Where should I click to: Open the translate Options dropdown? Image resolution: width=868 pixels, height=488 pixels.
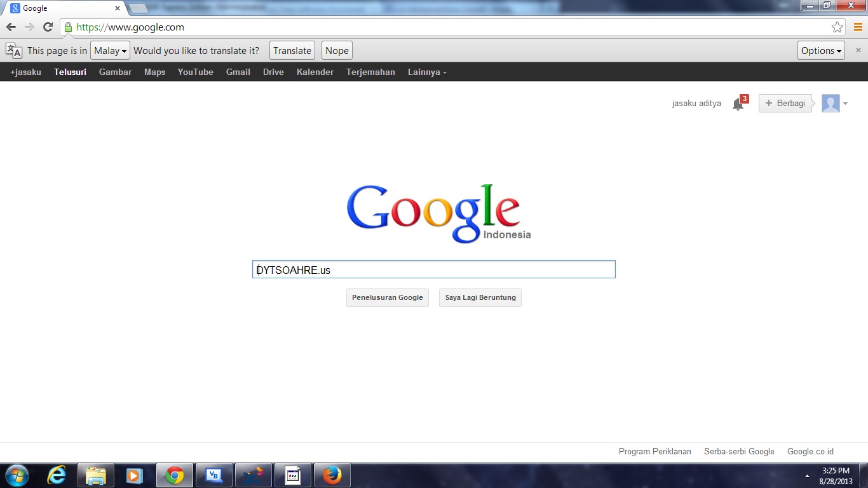click(821, 51)
